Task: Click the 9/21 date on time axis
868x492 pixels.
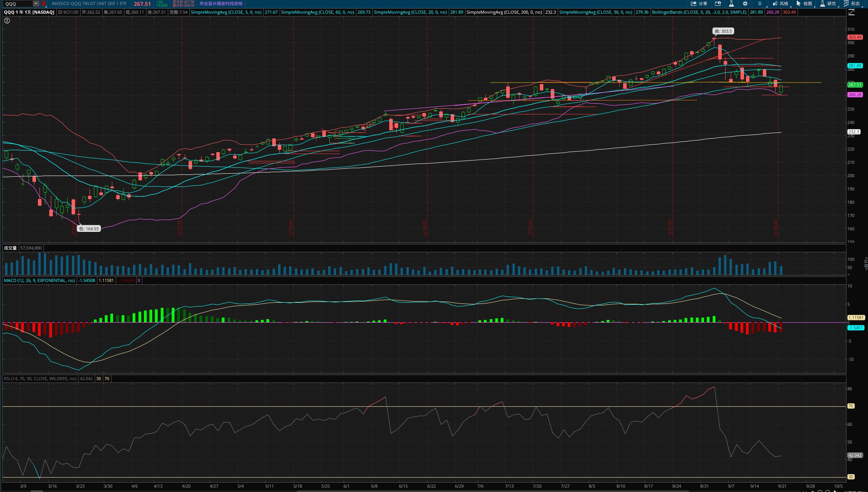Action: 782,486
